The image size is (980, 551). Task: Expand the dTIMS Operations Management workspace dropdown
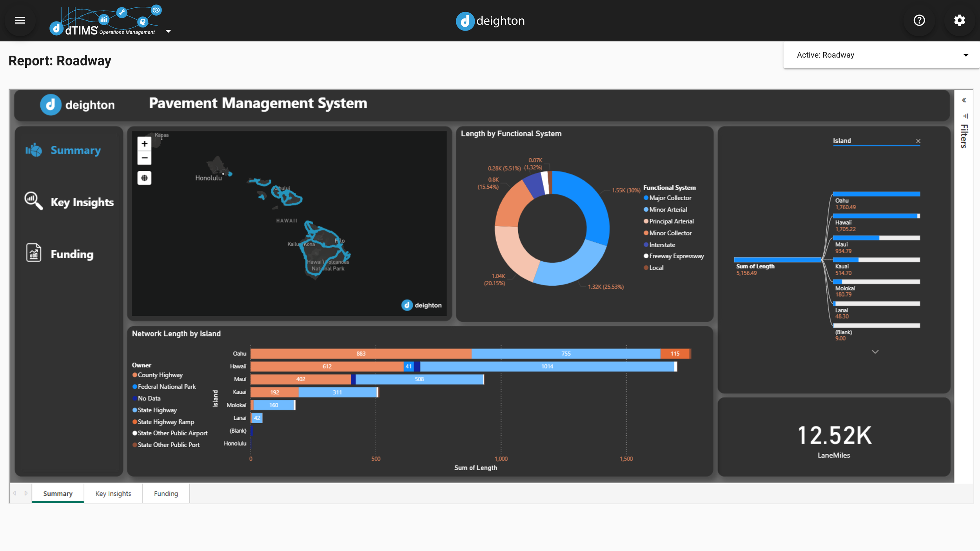pos(169,31)
